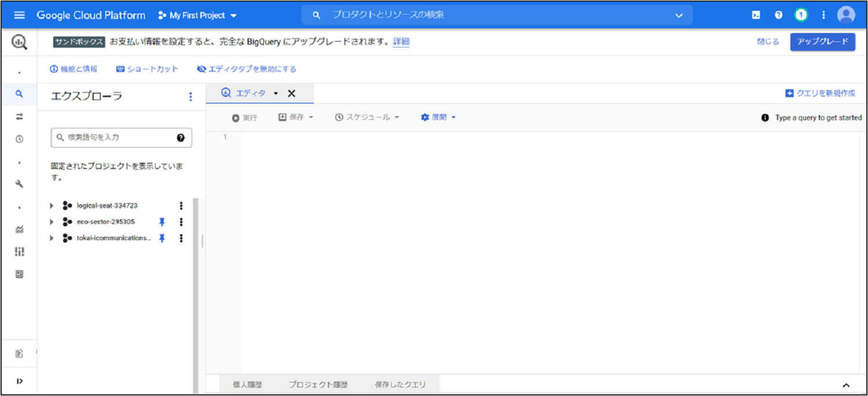Click the Explorer search input field
The image size is (868, 396).
tap(122, 138)
